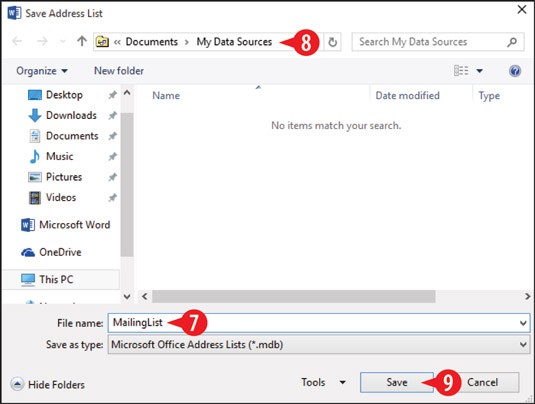Select Desktop in the navigation pane
Screen dimensions: 535x404
[x=64, y=95]
